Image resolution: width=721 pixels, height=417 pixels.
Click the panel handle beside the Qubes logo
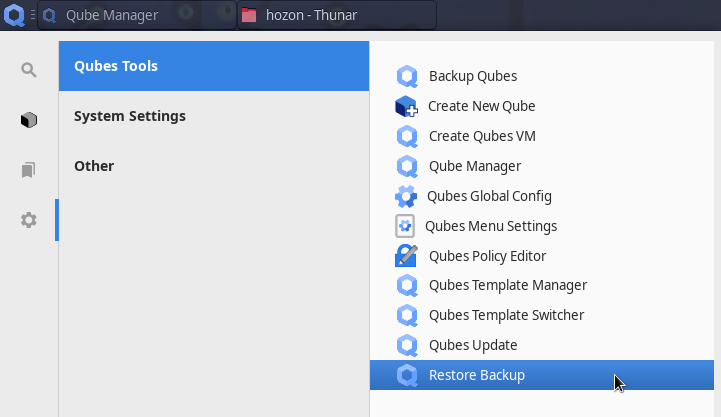point(32,15)
